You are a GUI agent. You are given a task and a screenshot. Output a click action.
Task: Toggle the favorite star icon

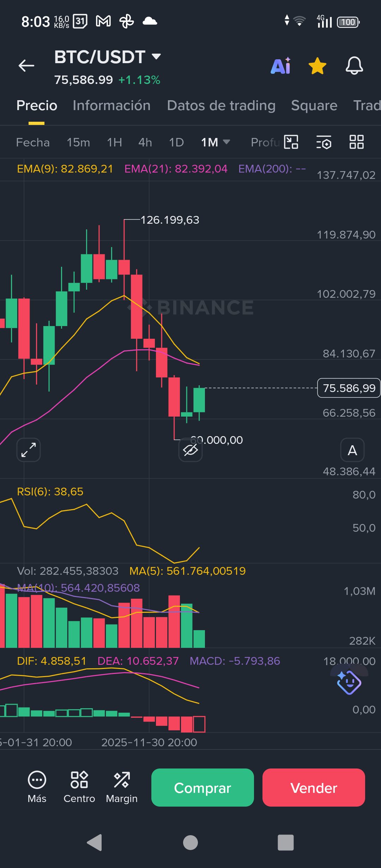(317, 66)
